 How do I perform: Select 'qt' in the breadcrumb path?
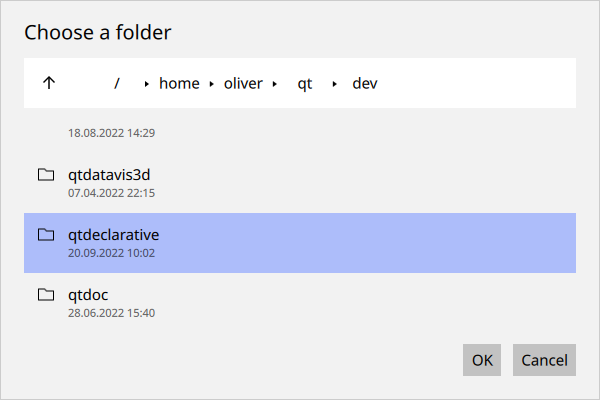click(304, 83)
